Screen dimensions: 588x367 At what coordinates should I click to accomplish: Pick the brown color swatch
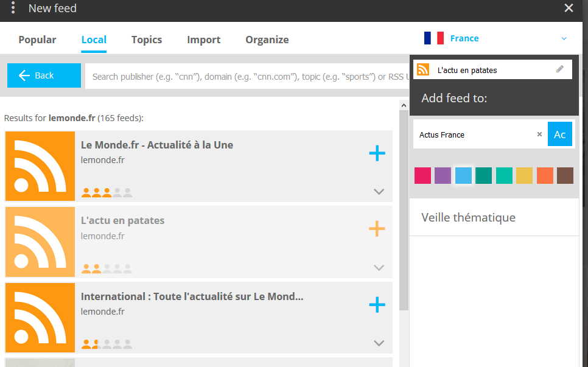(565, 175)
